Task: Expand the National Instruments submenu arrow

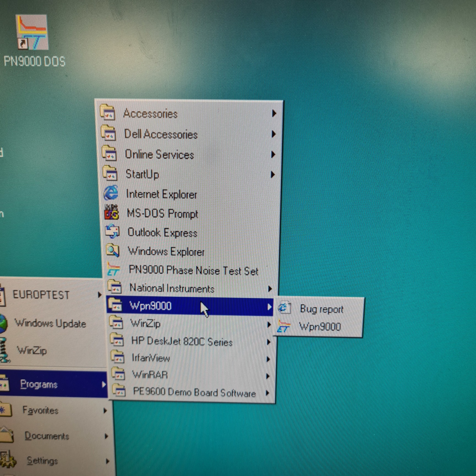Action: [270, 289]
